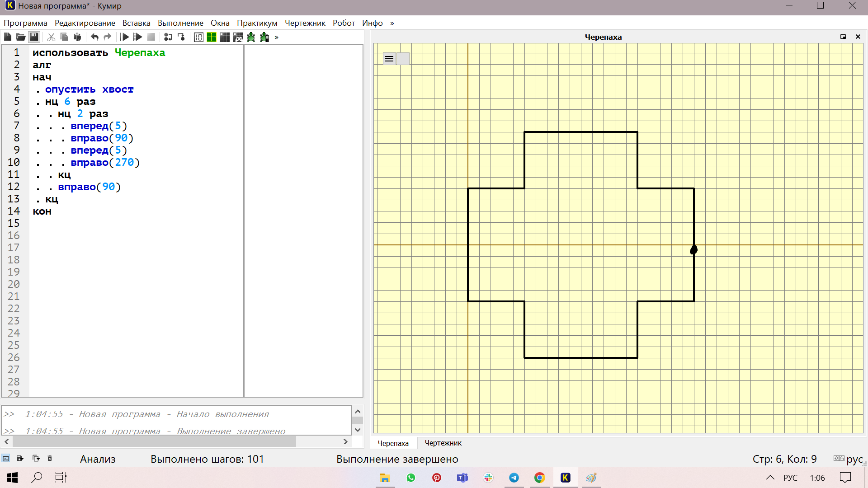Open WhatsApp from taskbar
The height and width of the screenshot is (488, 868).
(x=410, y=478)
